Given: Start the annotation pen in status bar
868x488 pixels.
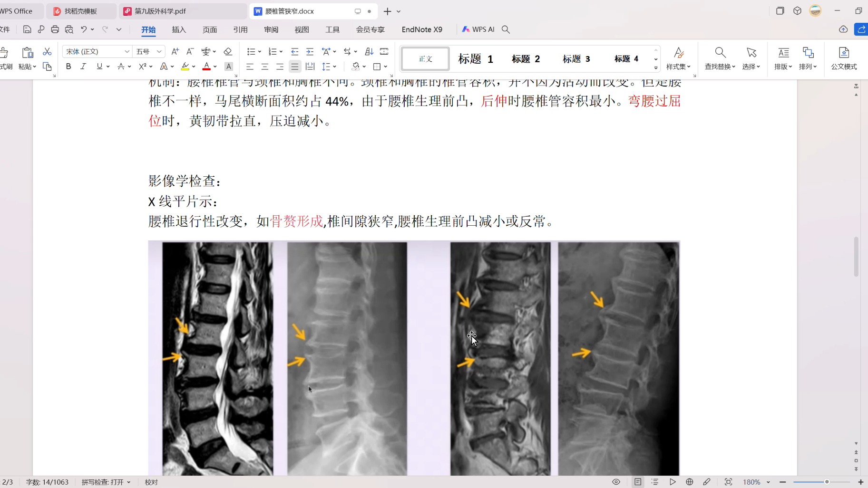Looking at the screenshot, I should coord(707,482).
